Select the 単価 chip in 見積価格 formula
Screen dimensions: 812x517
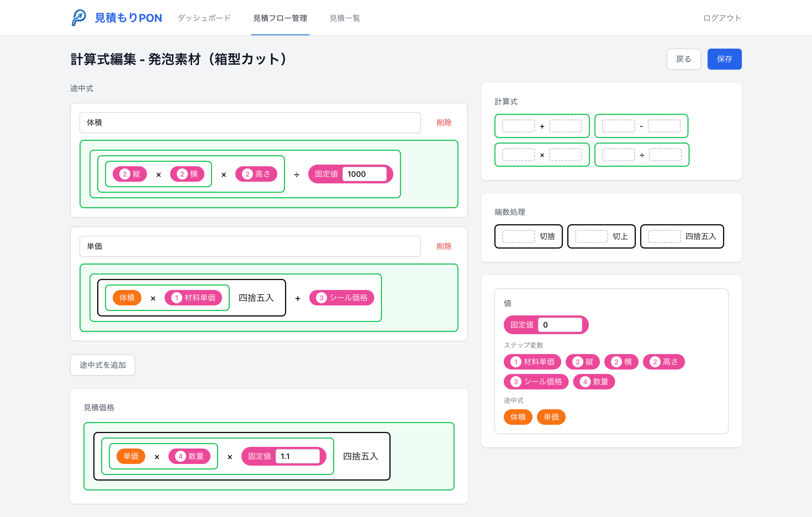tap(131, 456)
